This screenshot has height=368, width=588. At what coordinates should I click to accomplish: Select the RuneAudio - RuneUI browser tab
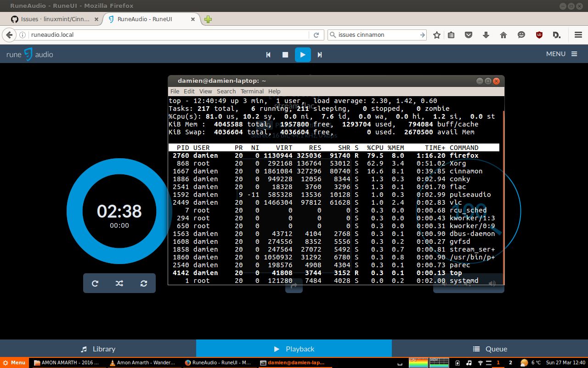152,19
